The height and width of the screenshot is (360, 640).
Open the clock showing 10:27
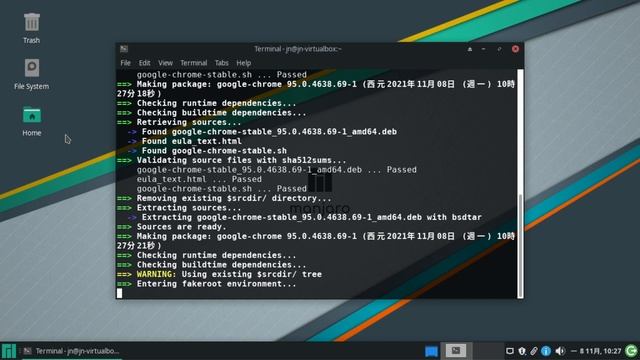(x=596, y=351)
